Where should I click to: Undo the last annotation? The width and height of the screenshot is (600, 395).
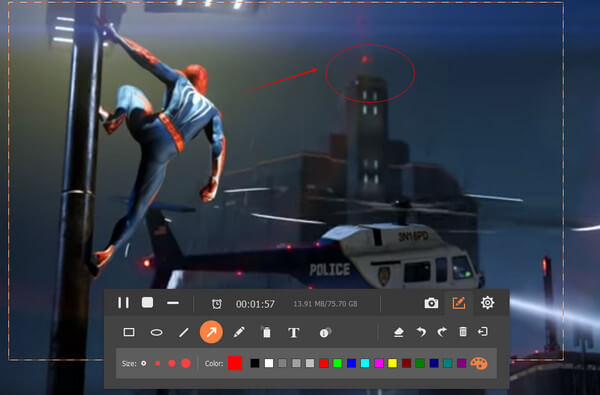click(x=421, y=331)
